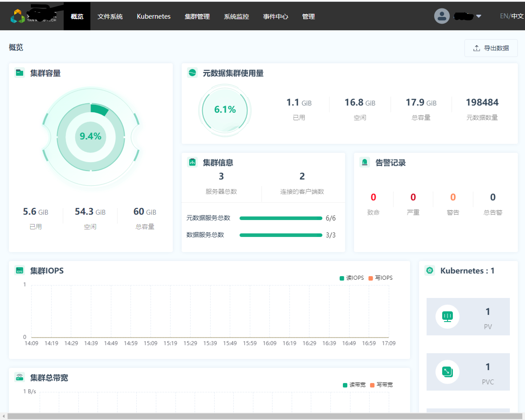Open the Kubernetes navigation tab
This screenshot has height=420, width=525.
pyautogui.click(x=154, y=16)
